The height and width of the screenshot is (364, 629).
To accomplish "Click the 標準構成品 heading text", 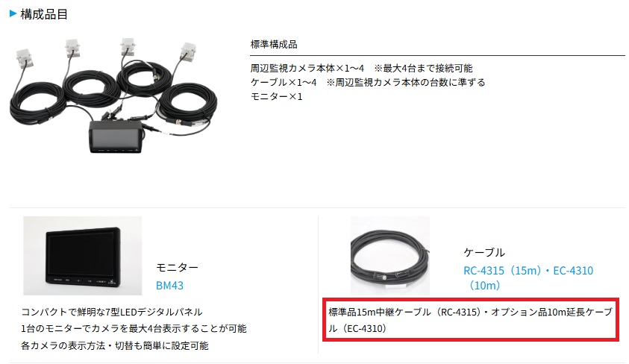I will 274,45.
